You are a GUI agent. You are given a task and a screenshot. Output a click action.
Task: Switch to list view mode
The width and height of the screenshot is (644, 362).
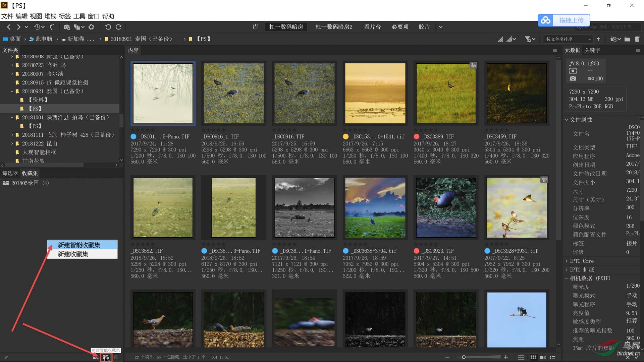click(x=552, y=357)
